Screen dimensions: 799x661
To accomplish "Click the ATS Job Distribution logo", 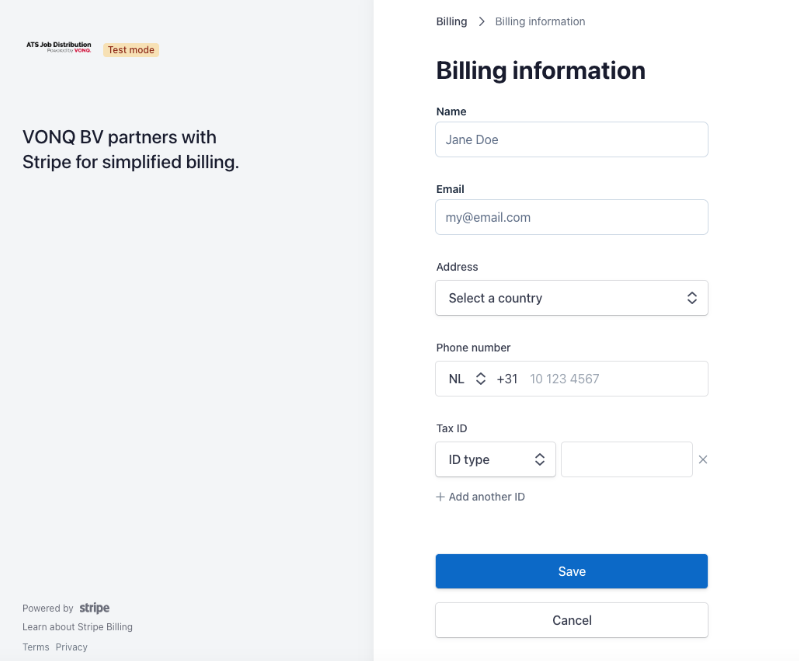I will [59, 47].
